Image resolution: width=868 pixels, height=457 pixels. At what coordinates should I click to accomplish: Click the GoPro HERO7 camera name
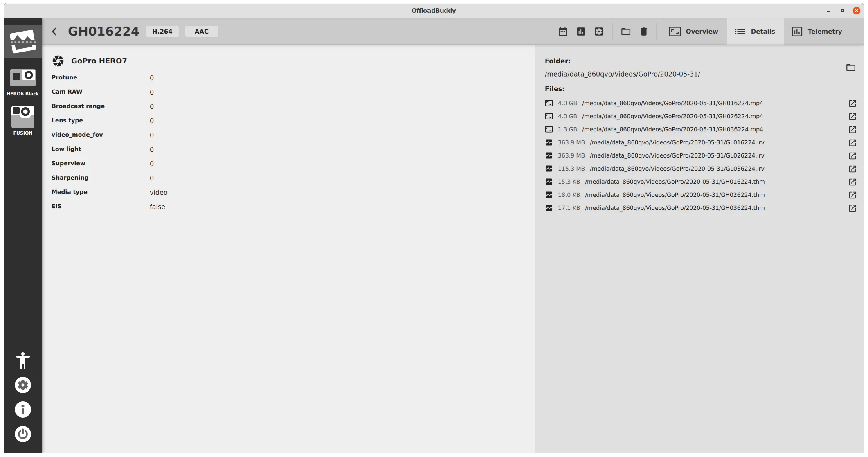(x=99, y=61)
